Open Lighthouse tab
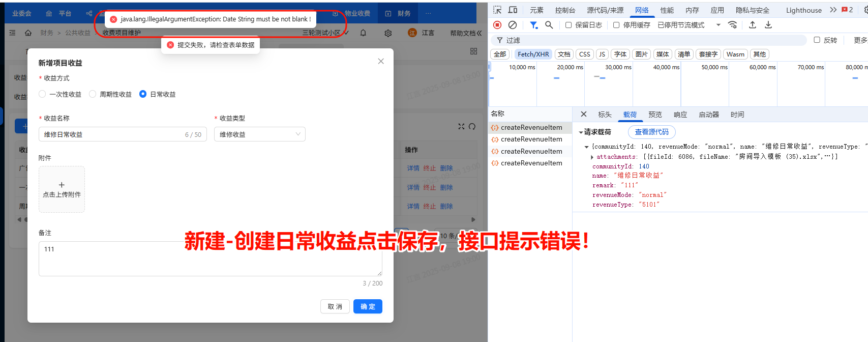This screenshot has height=342, width=868. [x=803, y=10]
